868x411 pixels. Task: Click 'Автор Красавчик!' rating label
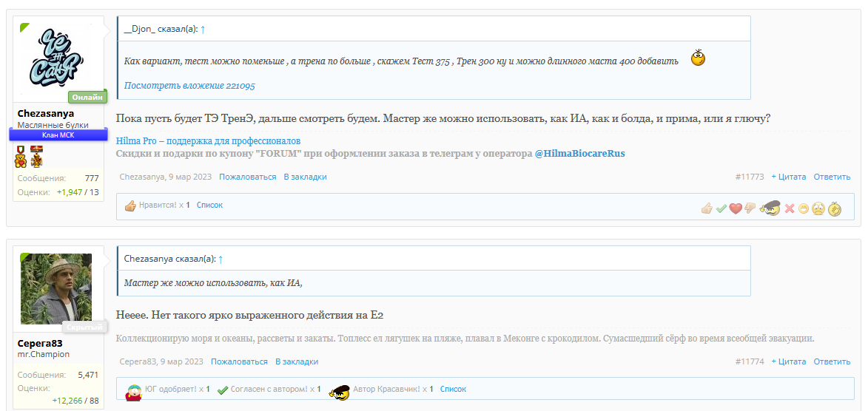388,390
